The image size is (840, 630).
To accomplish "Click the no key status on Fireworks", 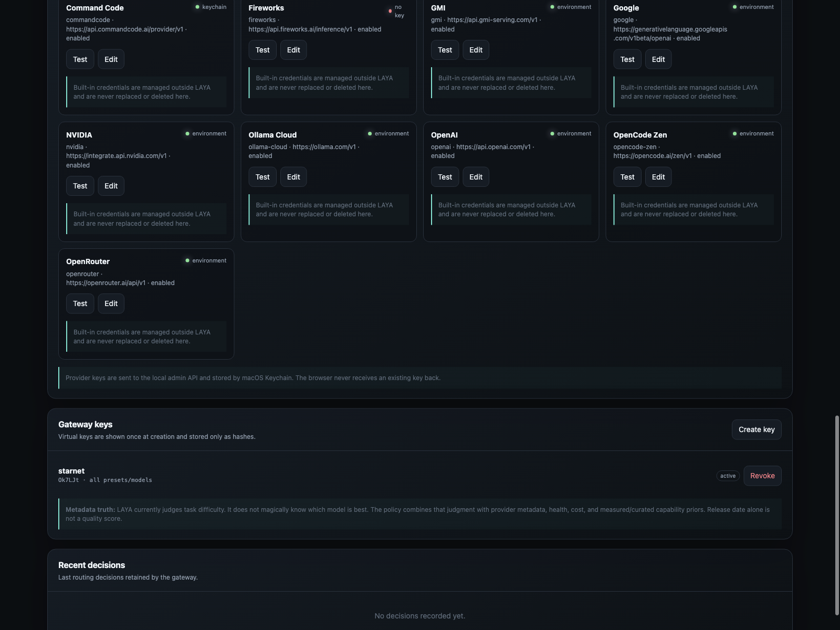I will pyautogui.click(x=397, y=11).
